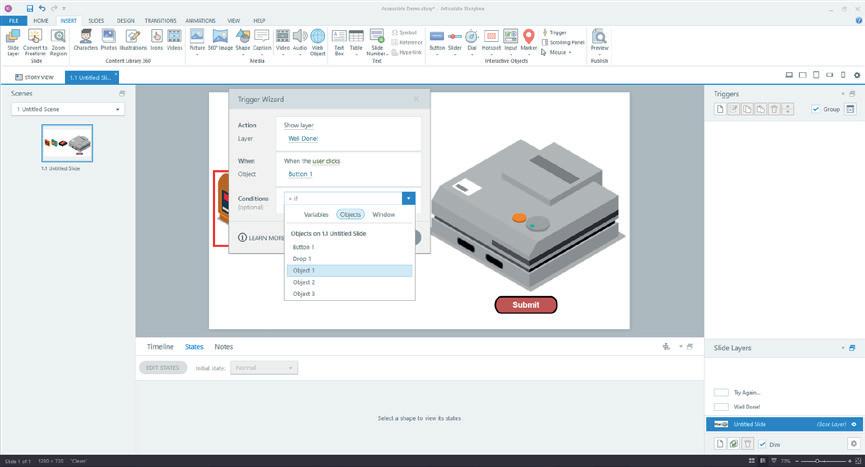Toggle the Try Again layer box

click(x=721, y=393)
